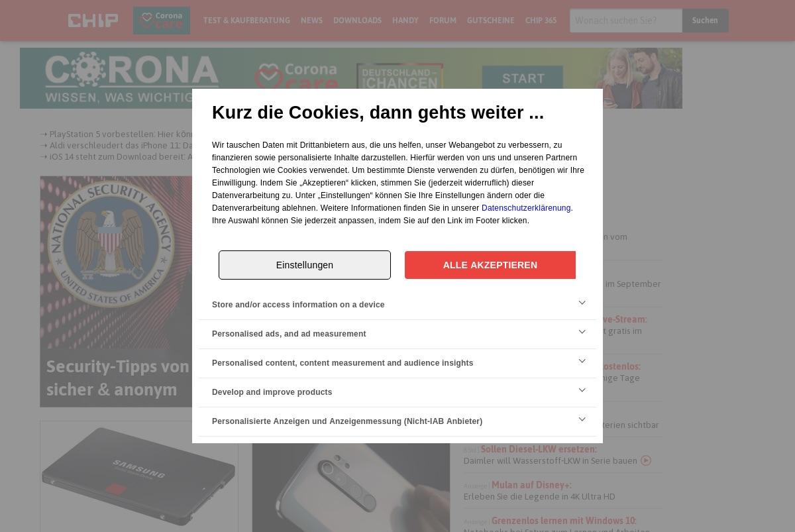Open the Corona care header badge
Screen dimensions: 795x532
click(162, 21)
